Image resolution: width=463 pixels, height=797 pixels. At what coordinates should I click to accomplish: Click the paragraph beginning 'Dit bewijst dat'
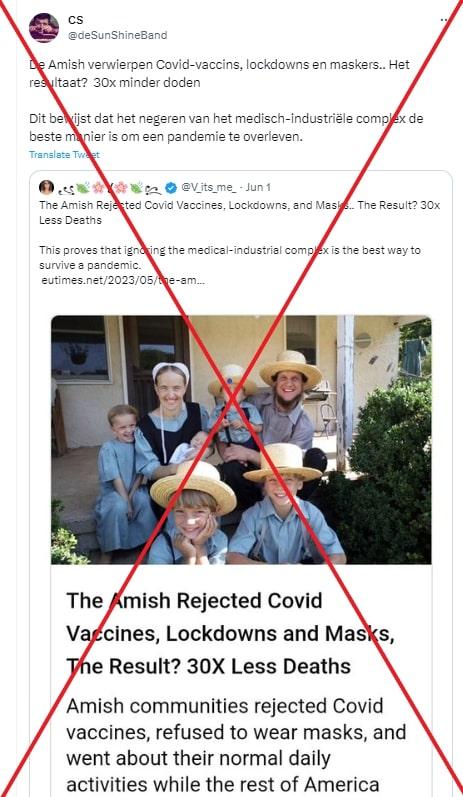coord(226,128)
